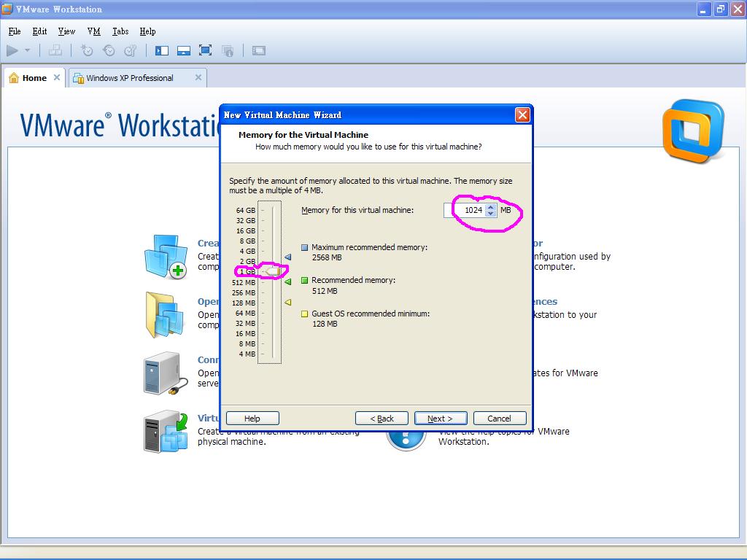This screenshot has width=747, height=560.
Task: Click the 8 MB slider label
Action: tap(247, 344)
